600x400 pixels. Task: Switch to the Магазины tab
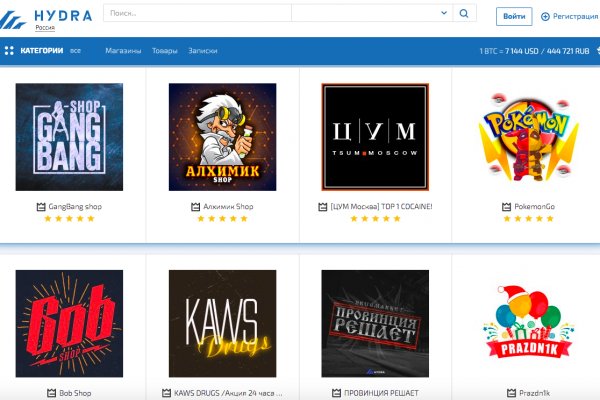point(123,50)
